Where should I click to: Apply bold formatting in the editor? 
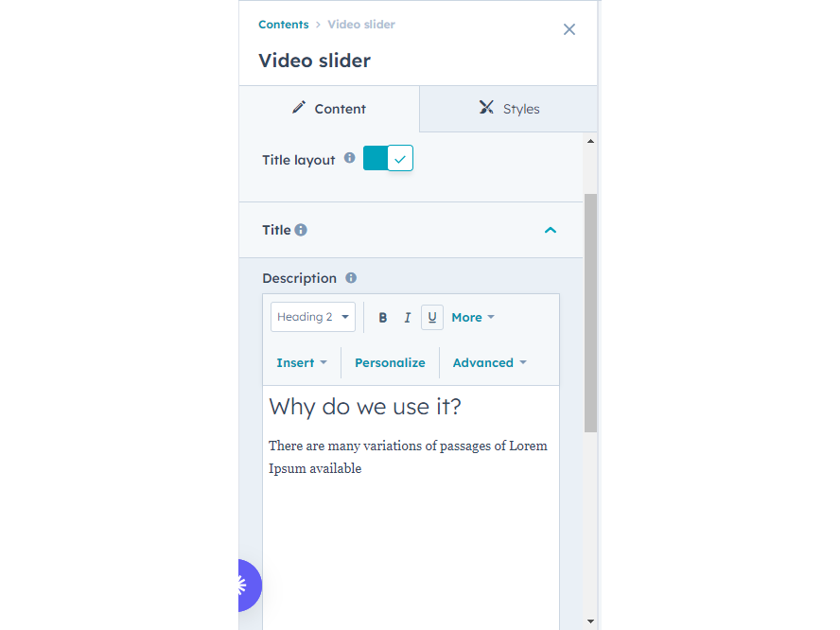pos(382,317)
